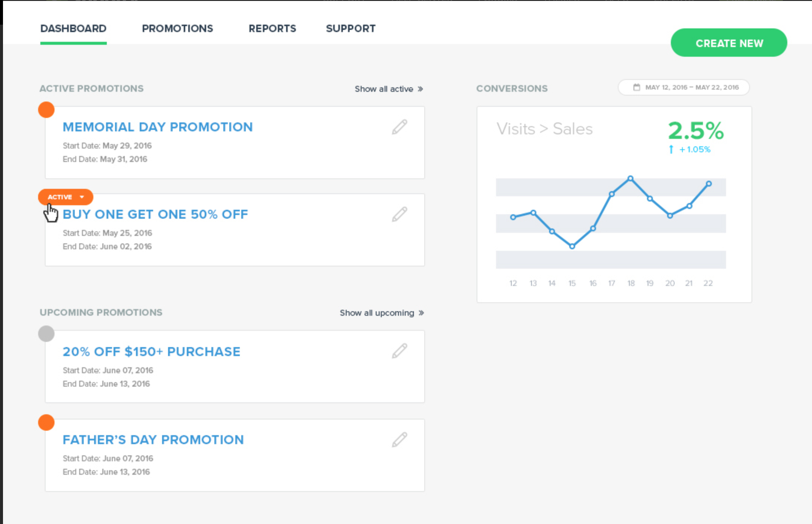Image resolution: width=812 pixels, height=524 pixels.
Task: Edit Memorial Day Promotion with pencil icon
Action: 399,127
